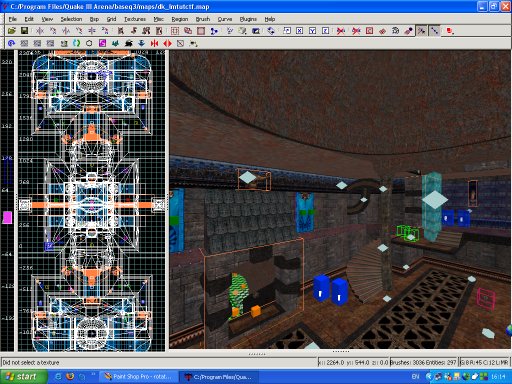Image resolution: width=512 pixels, height=384 pixels.
Task: Open the Help menu
Action: [x=270, y=19]
